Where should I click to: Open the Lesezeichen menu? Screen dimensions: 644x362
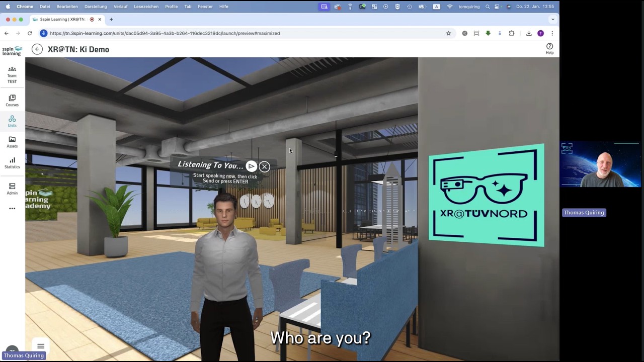coord(146,7)
